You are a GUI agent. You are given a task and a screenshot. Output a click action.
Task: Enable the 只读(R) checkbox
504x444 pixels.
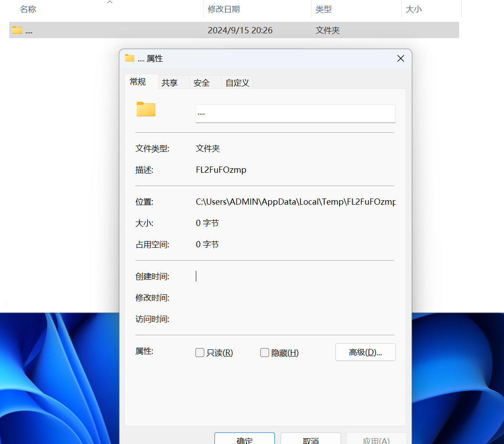[200, 353]
